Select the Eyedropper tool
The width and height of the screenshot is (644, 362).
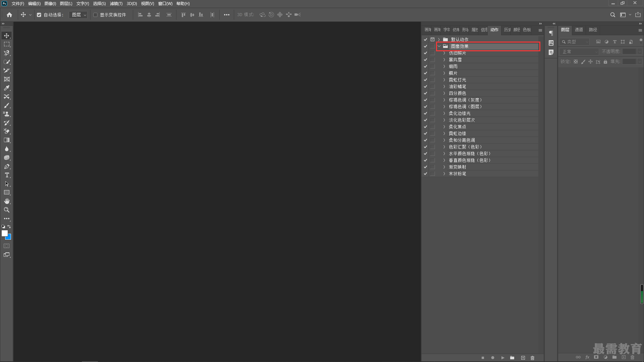[7, 88]
